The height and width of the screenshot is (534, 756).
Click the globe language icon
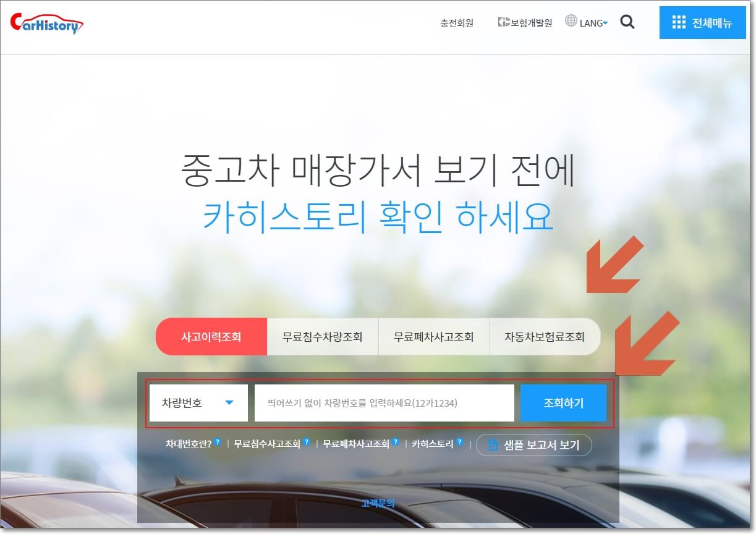(x=571, y=22)
